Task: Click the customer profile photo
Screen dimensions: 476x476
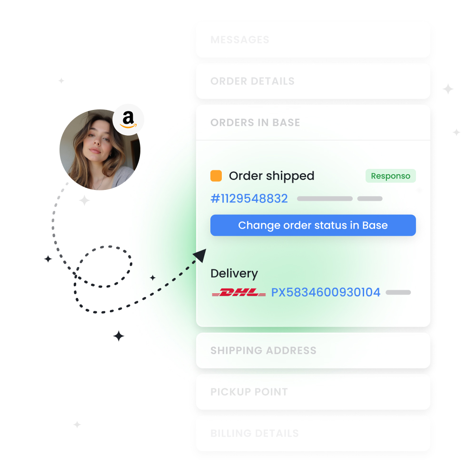Action: click(x=100, y=149)
